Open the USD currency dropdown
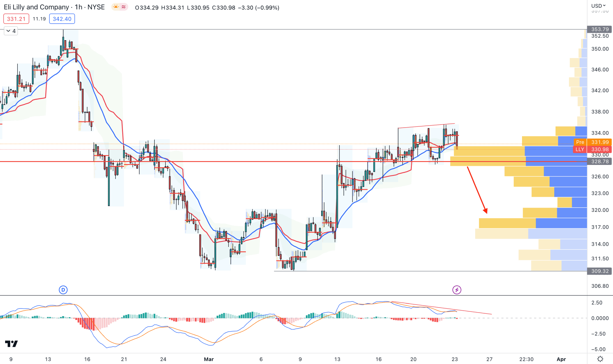 599,6
